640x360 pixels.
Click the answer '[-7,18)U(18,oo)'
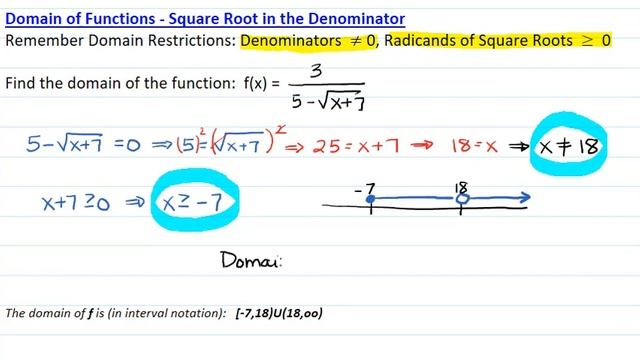[279, 313]
